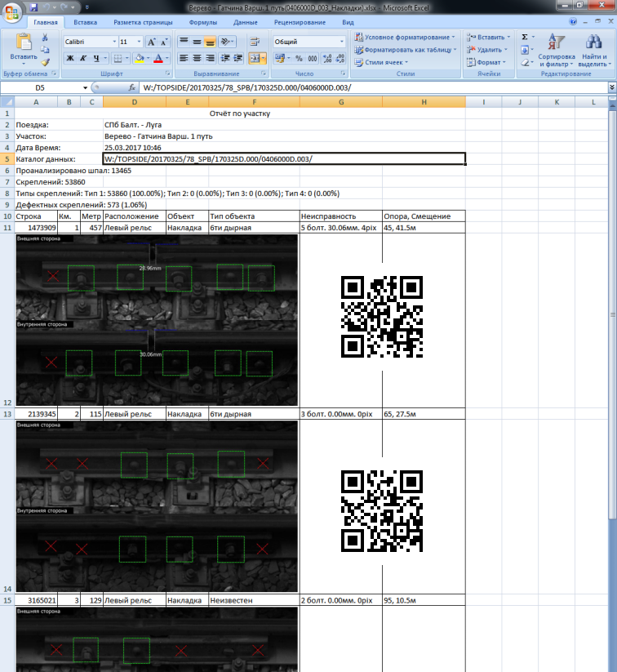Viewport: 617px width, 672px height.
Task: Align text left
Action: click(x=184, y=58)
